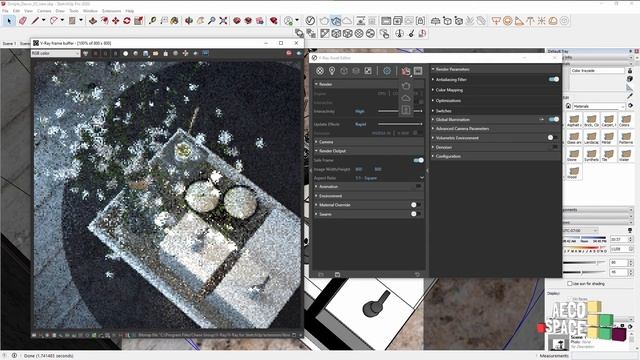640x360 pixels.
Task: Activate the Push/Pull tool
Action: pos(93,20)
